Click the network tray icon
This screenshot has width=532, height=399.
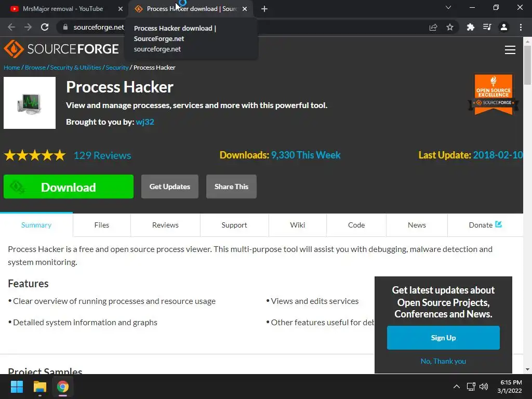pyautogui.click(x=471, y=387)
